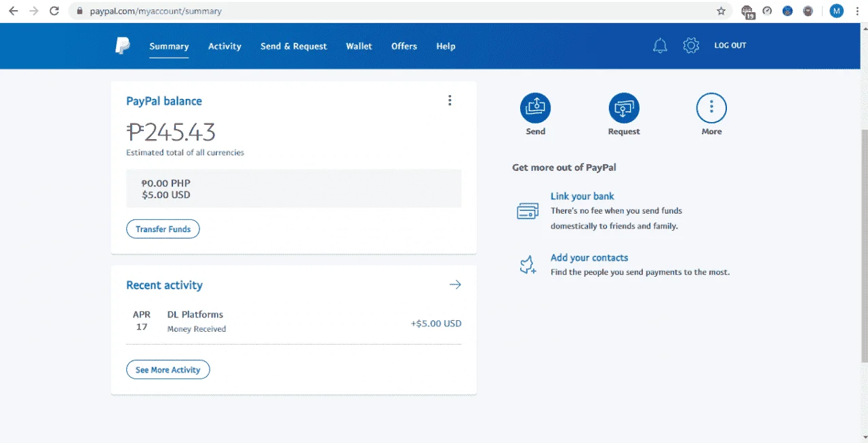Open Send & Request tab
This screenshot has height=443, width=868.
(x=294, y=46)
